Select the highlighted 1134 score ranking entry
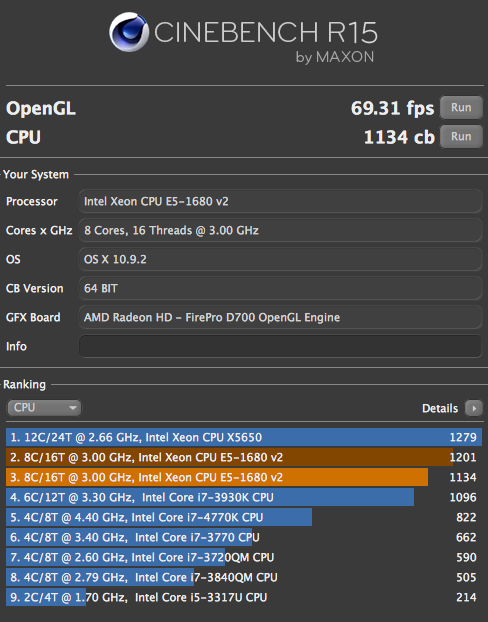 coord(244,477)
